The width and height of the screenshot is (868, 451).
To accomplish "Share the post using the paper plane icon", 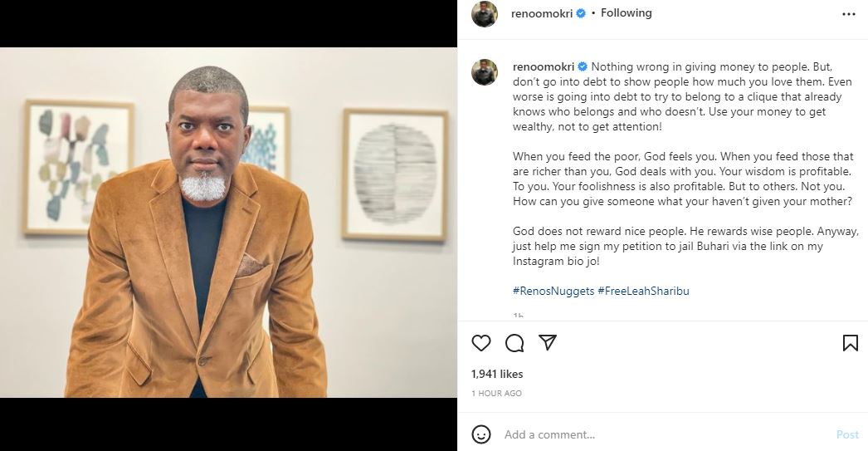I will click(547, 342).
